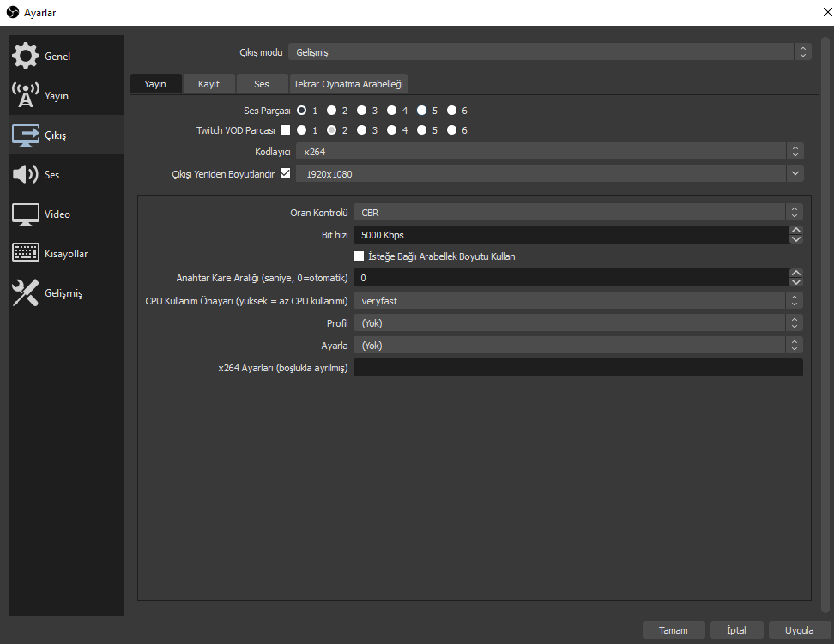Increase Bit hızı with up arrow
834x644 pixels.
click(x=795, y=230)
